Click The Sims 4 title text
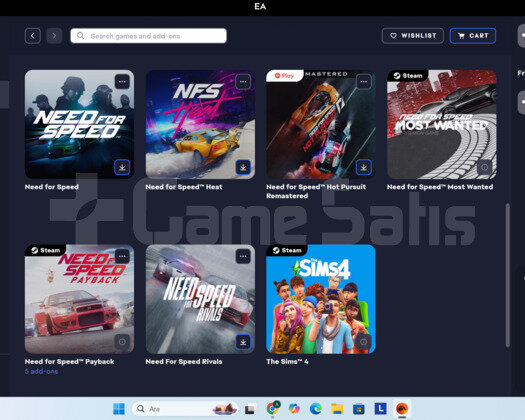The image size is (525, 420). click(287, 362)
